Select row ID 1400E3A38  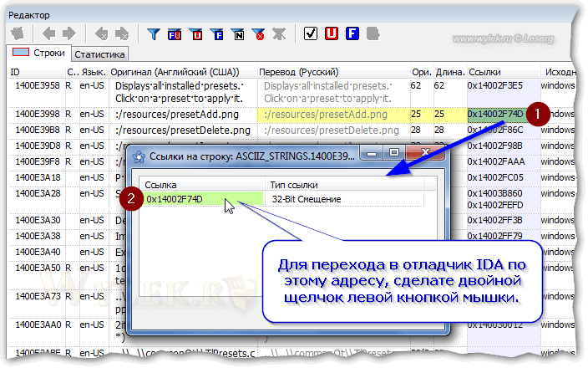(37, 236)
